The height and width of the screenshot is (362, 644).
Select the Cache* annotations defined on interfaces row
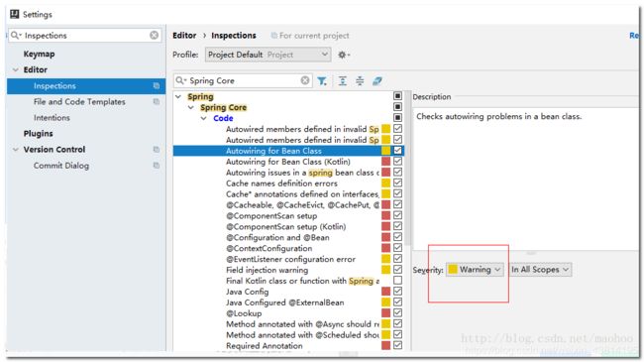pyautogui.click(x=302, y=193)
